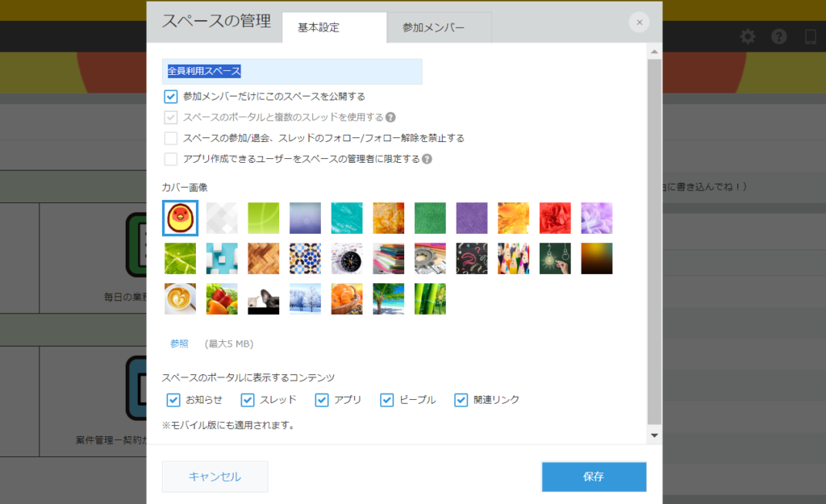Click the 保存 button to save settings
Screen dimensions: 826x504
[594, 477]
